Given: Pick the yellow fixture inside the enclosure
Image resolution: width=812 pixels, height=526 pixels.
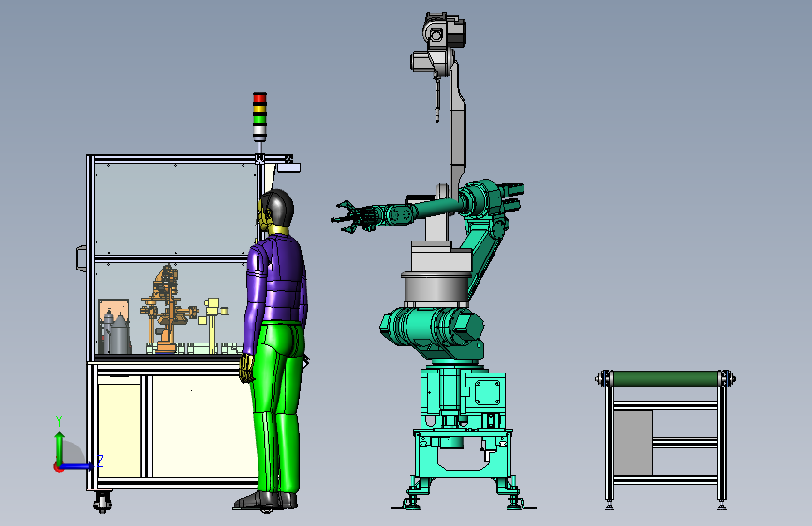Looking at the screenshot, I should point(212,324).
